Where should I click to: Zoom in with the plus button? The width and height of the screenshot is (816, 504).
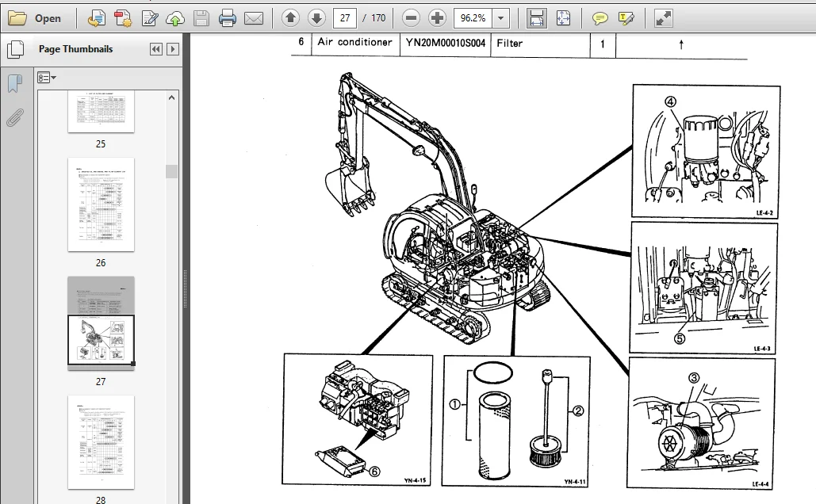click(x=437, y=19)
